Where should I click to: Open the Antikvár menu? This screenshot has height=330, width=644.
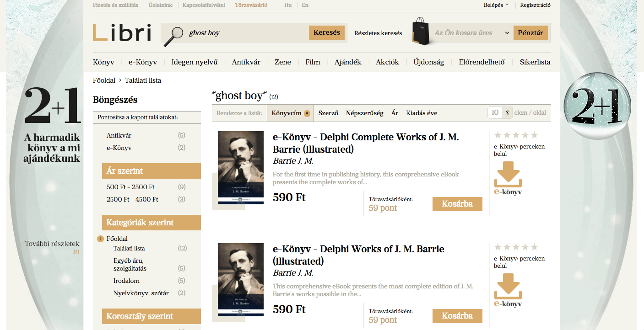point(246,62)
